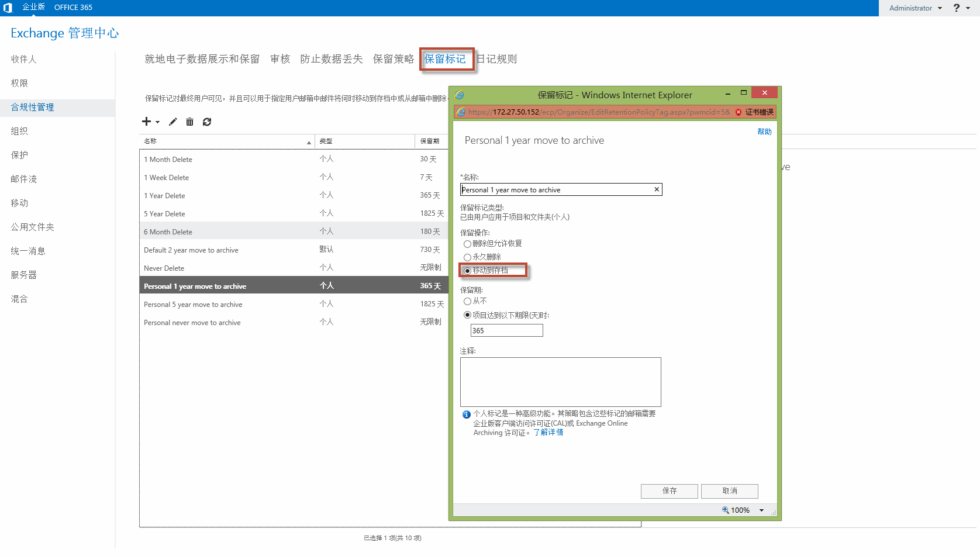The height and width of the screenshot is (556, 980).
Task: Click the zoom magnifier icon in the popup status bar
Action: 726,510
